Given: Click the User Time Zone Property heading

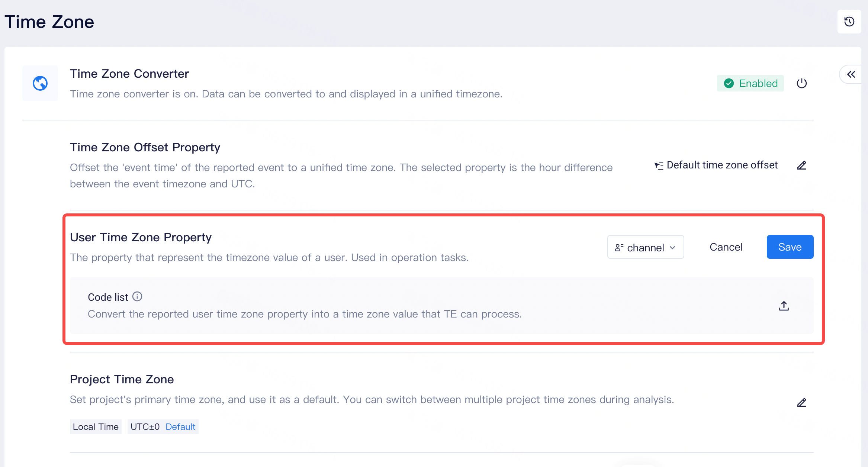Looking at the screenshot, I should click(141, 237).
